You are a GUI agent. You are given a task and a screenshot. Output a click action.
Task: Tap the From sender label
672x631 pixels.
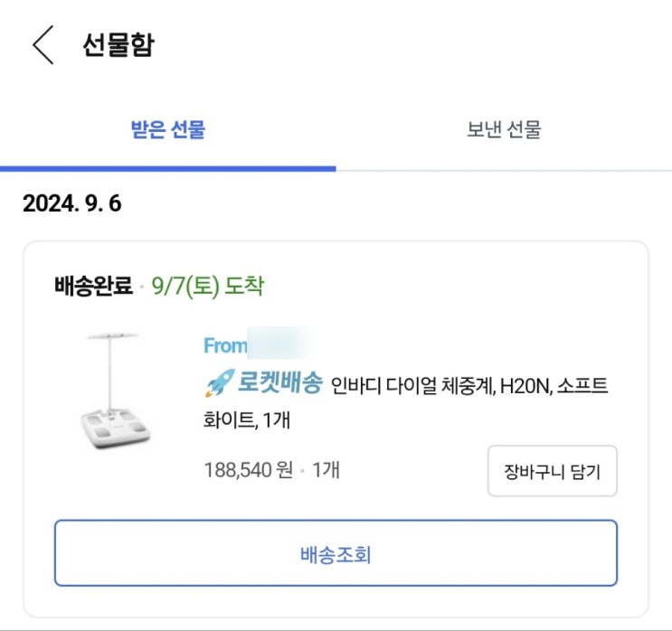point(224,345)
